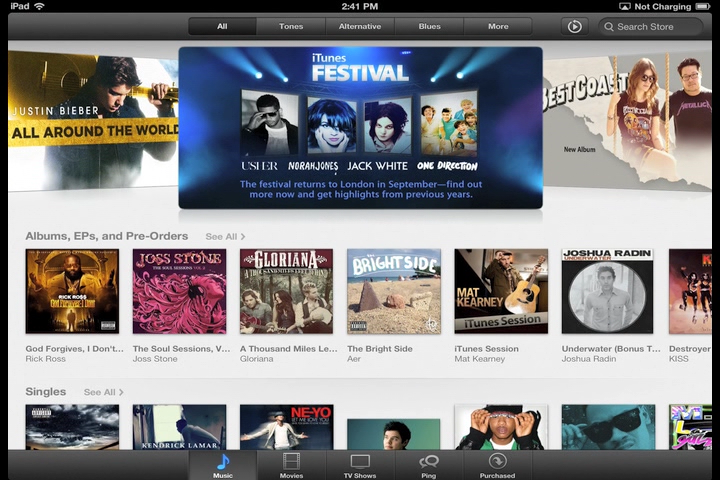Open the Movies section

click(x=291, y=465)
